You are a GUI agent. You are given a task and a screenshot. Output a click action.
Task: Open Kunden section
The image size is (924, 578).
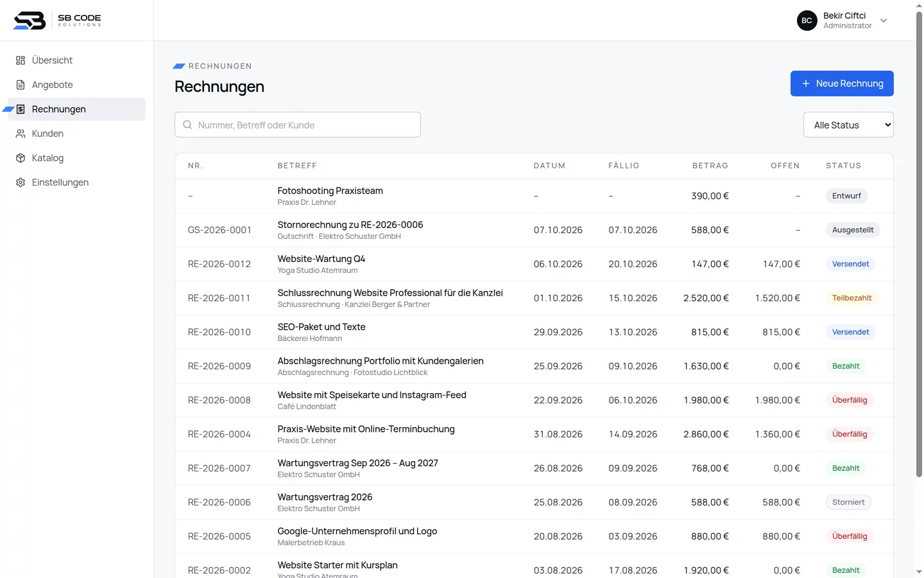[x=77, y=134]
